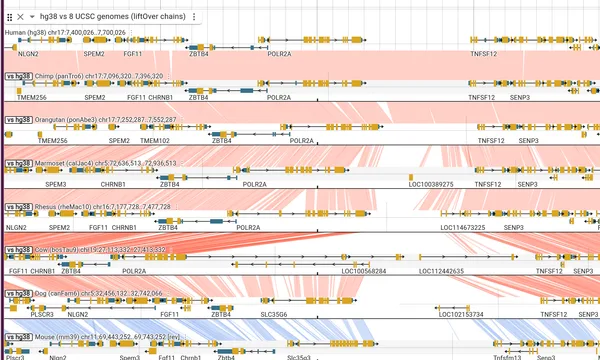Open the Marmoset (calJac4) row options menu

pyautogui.click(x=182, y=163)
